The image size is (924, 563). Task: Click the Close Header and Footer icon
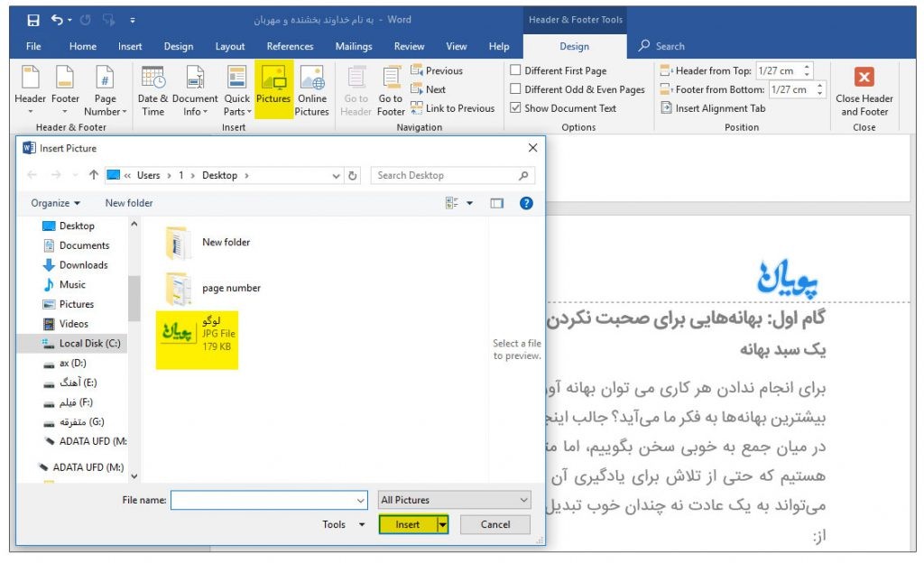click(x=864, y=78)
